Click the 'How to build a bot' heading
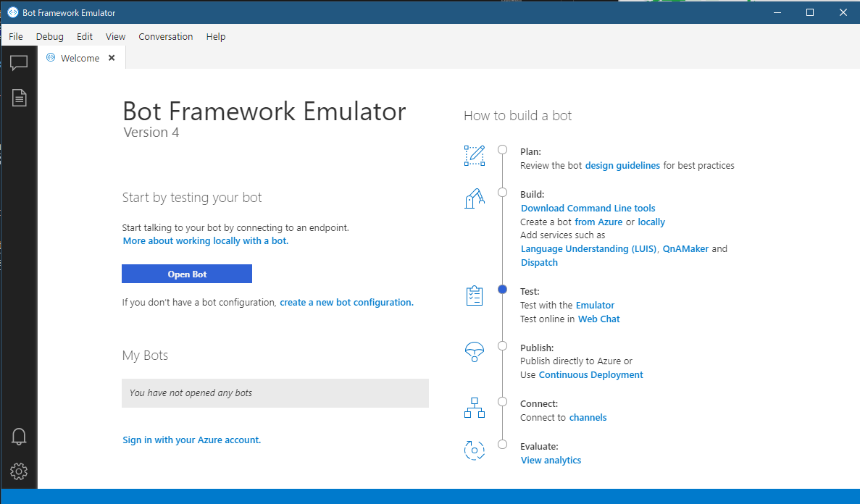The image size is (860, 504). coord(518,116)
